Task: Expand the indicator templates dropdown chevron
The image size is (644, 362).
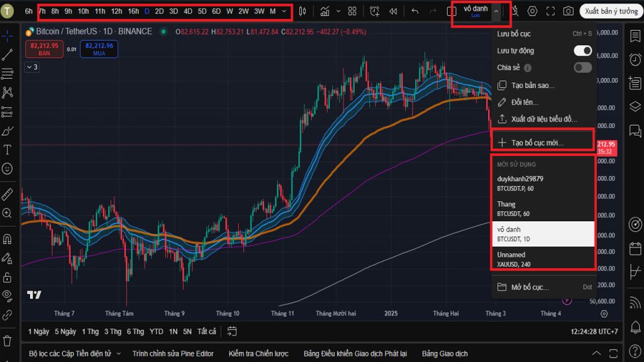Action: point(338,11)
